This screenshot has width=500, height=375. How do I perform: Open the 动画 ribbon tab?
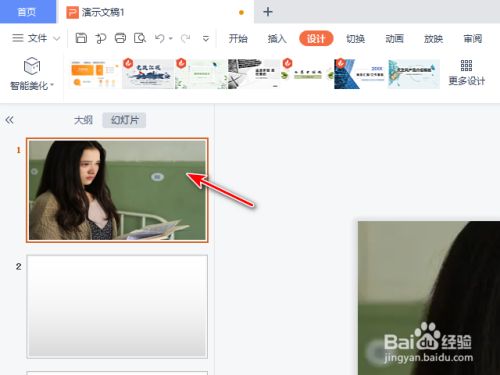(394, 39)
